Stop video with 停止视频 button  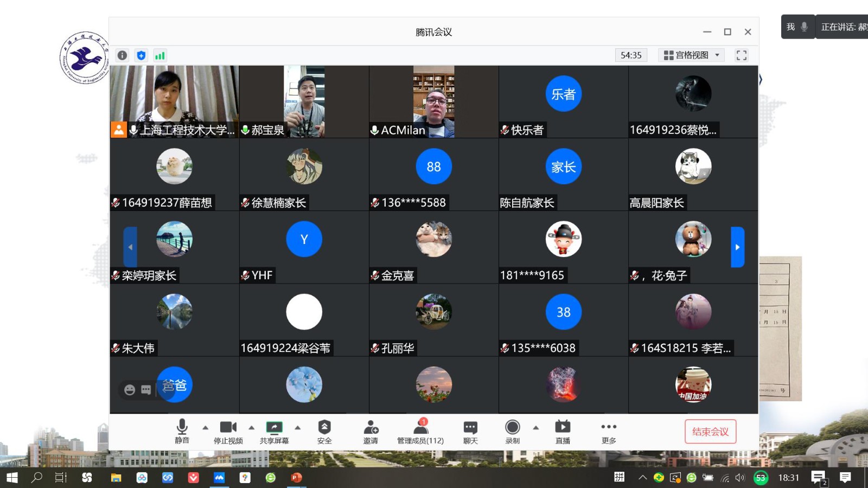coord(228,432)
